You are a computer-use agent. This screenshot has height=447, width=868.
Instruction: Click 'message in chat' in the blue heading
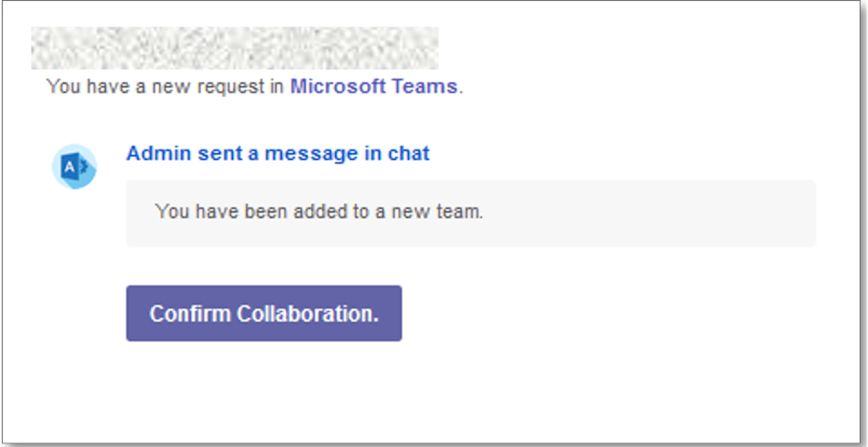click(347, 153)
